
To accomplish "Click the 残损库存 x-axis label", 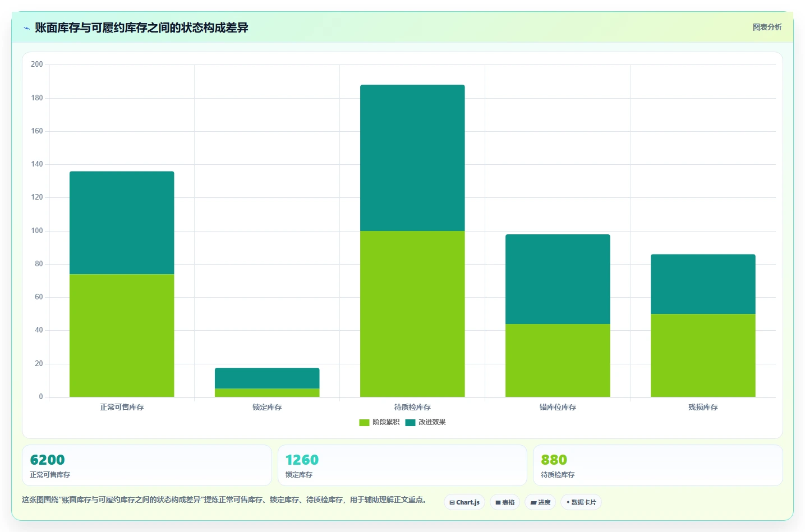I will pos(703,407).
